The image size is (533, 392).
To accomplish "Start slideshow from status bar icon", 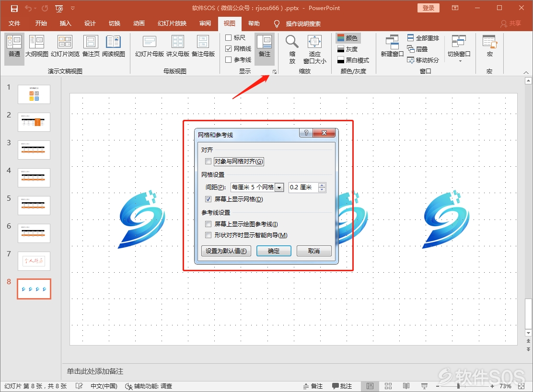I will tap(424, 386).
